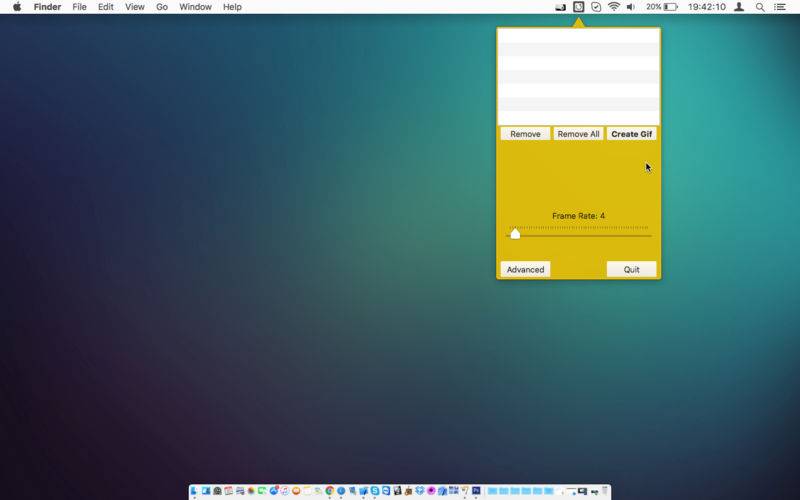The width and height of the screenshot is (800, 500).
Task: Launch Photoshop from the Dock
Action: point(476,491)
